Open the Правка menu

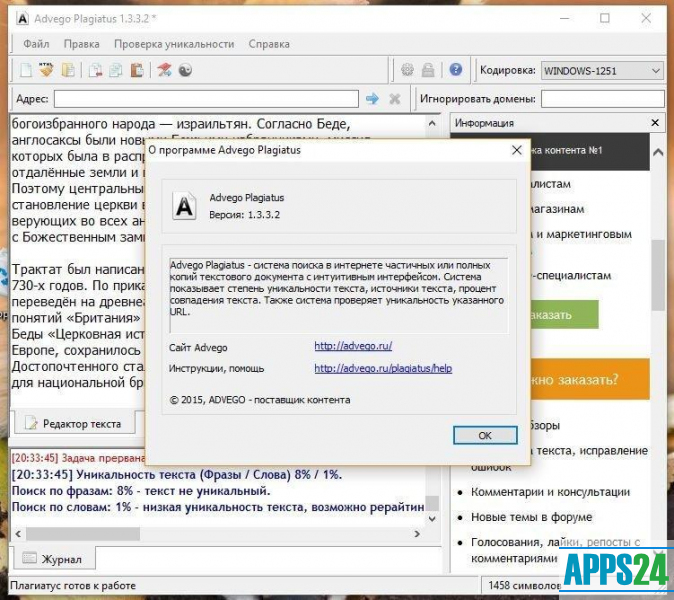pos(82,44)
